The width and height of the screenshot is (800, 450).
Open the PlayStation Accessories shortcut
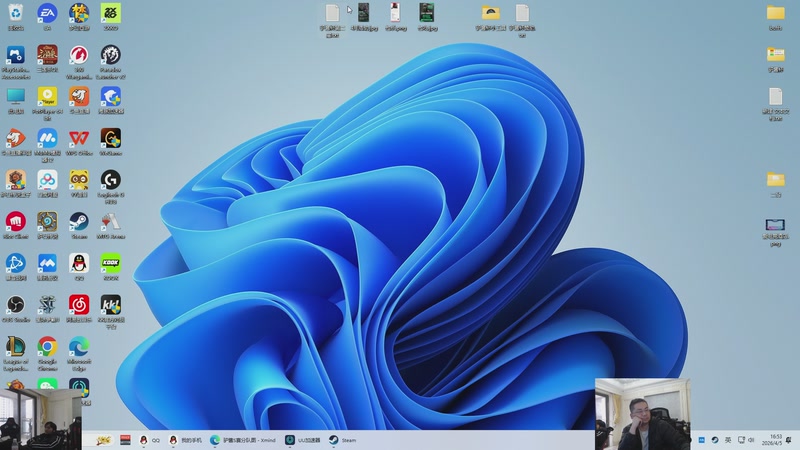(x=16, y=55)
